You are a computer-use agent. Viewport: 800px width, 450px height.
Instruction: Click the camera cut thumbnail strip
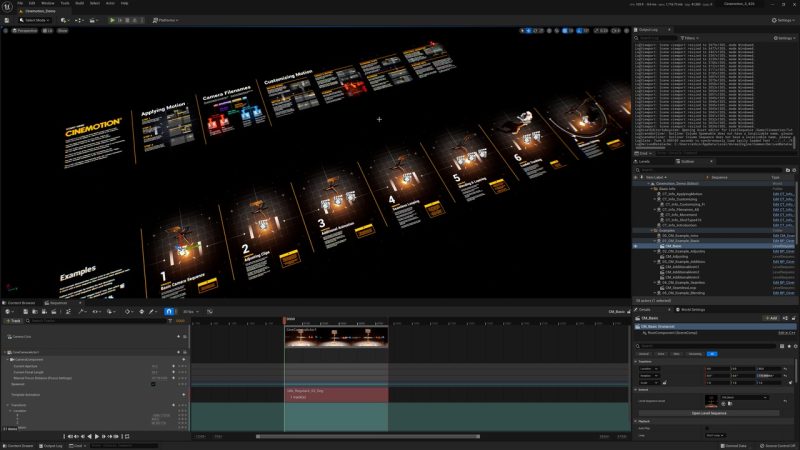(x=336, y=337)
